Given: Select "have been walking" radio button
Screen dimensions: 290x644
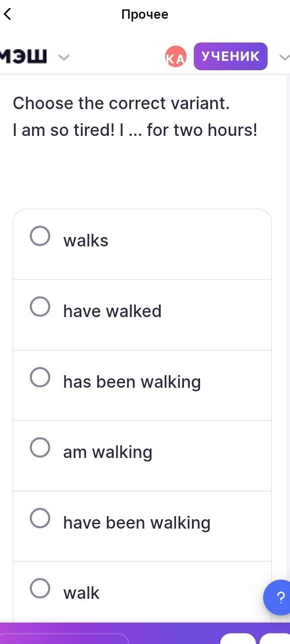Looking at the screenshot, I should [x=142, y=526].
